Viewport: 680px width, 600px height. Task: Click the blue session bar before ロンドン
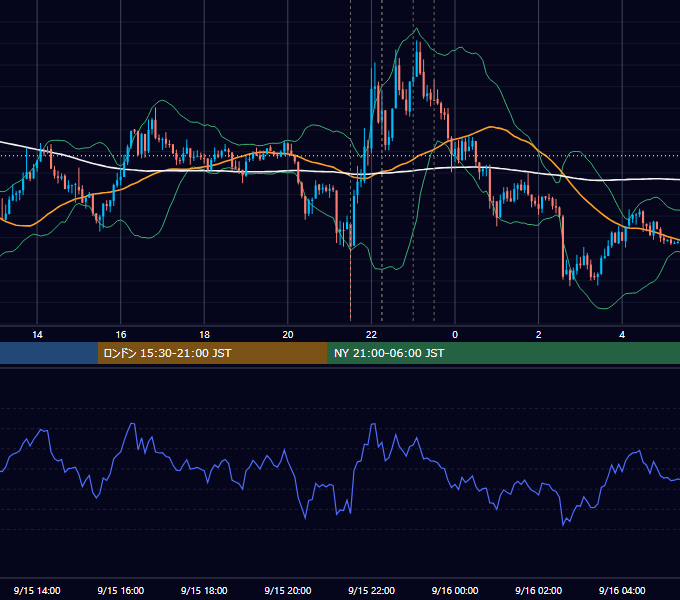[49, 353]
